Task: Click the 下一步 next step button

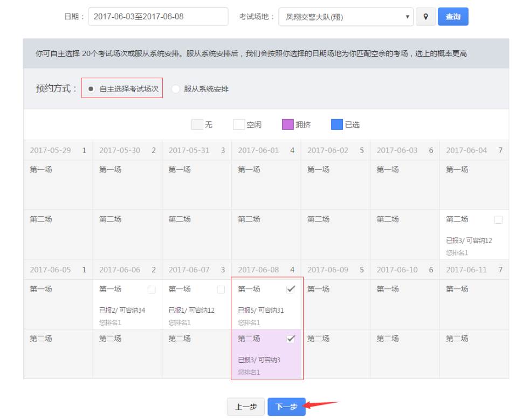Action: tap(286, 407)
